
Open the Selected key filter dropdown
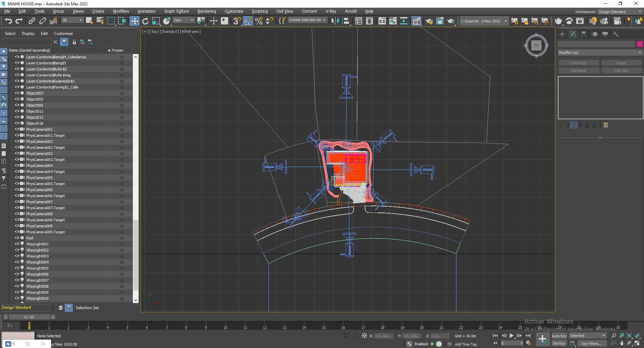point(587,336)
